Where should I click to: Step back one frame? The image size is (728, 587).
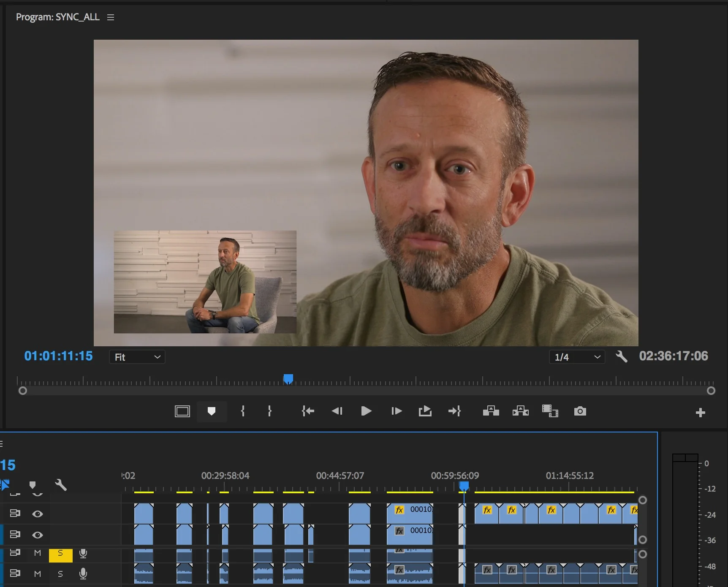337,411
